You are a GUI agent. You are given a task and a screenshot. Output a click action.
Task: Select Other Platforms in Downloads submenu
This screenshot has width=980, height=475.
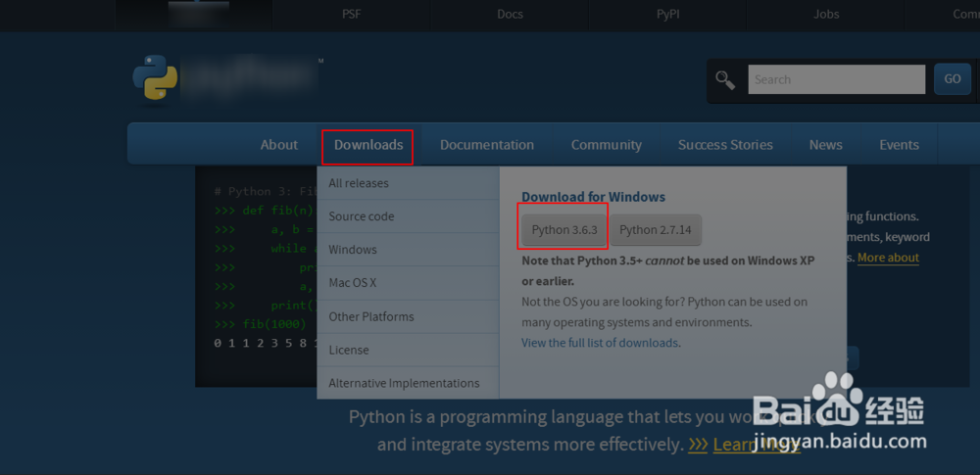click(408, 316)
